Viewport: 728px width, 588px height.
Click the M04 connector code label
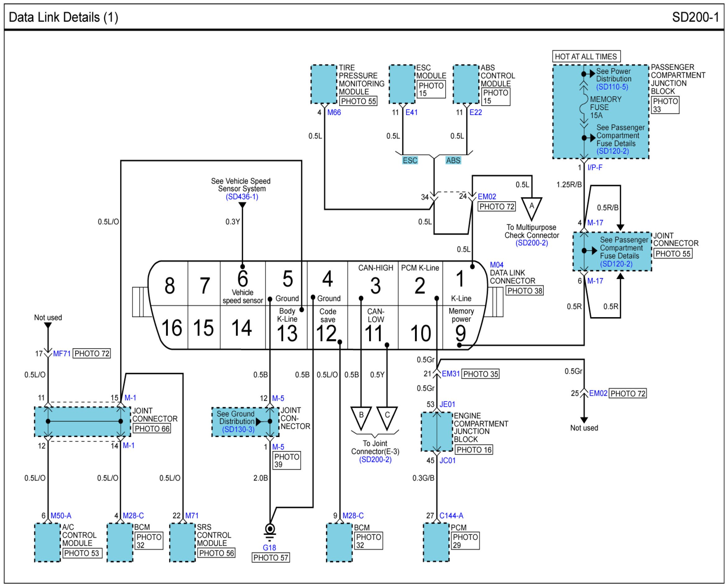tap(496, 265)
